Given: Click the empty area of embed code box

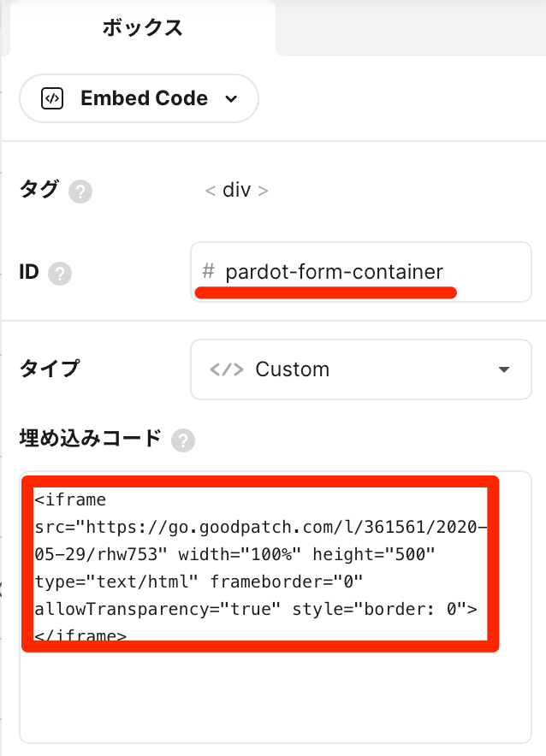Looking at the screenshot, I should point(275,697).
